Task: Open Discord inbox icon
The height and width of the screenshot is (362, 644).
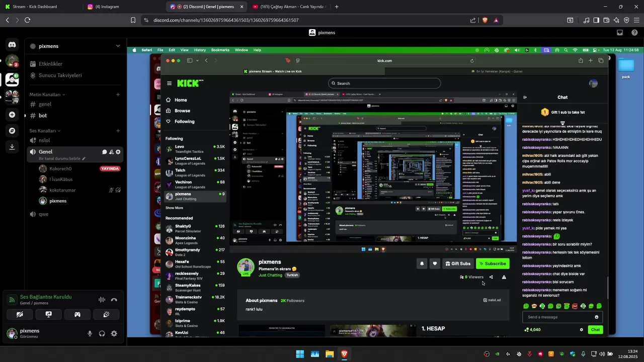Action: point(620,33)
